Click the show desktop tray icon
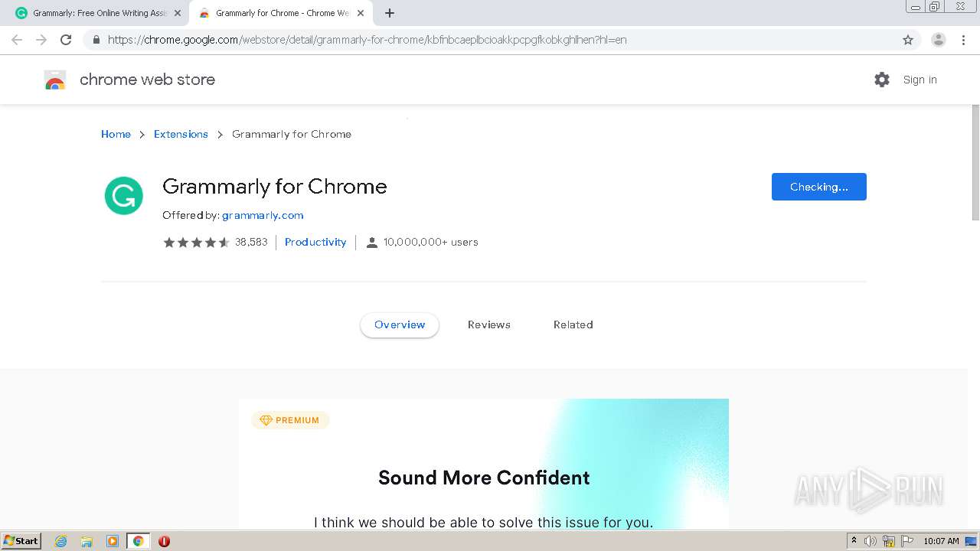Viewport: 980px width, 551px height. click(x=972, y=541)
